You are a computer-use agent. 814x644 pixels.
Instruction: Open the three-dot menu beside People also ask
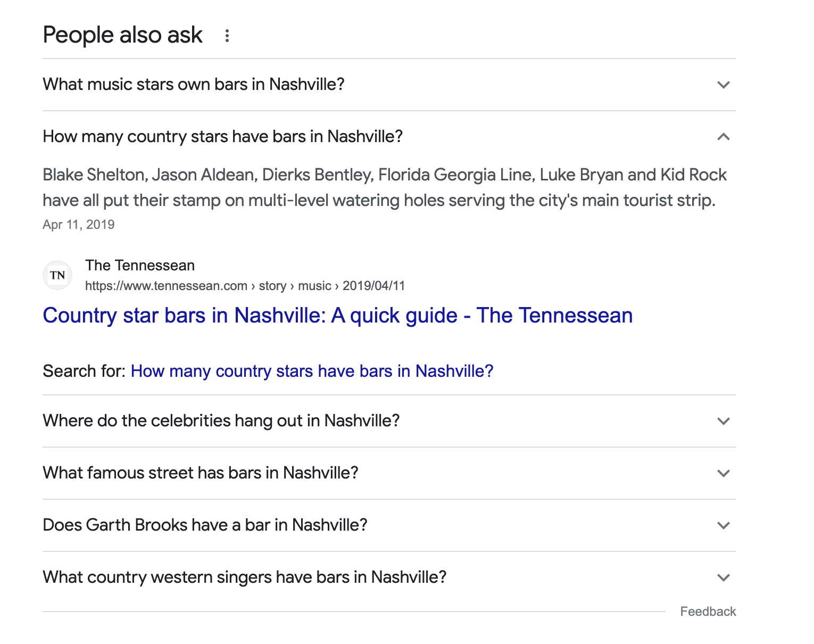(227, 36)
